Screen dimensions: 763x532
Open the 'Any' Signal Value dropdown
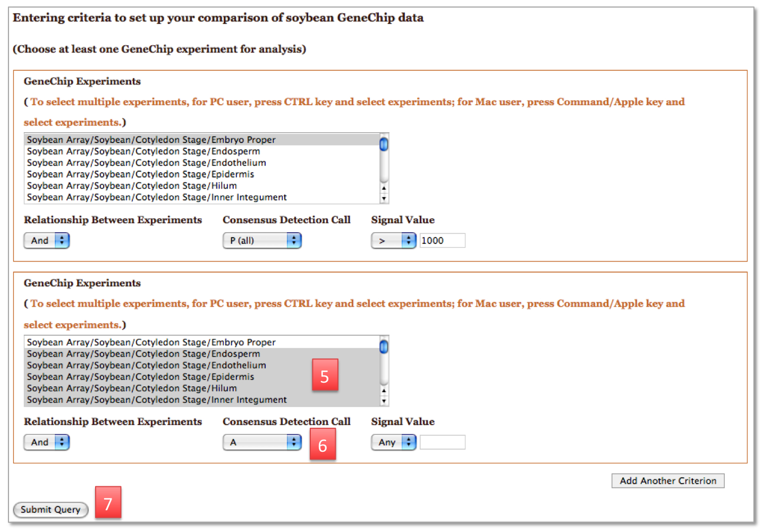click(393, 442)
